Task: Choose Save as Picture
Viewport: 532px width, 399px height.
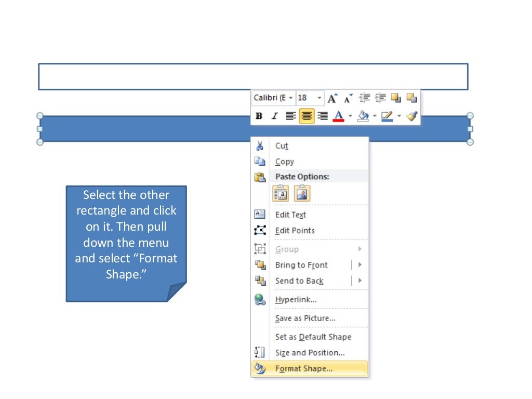Action: coord(305,318)
